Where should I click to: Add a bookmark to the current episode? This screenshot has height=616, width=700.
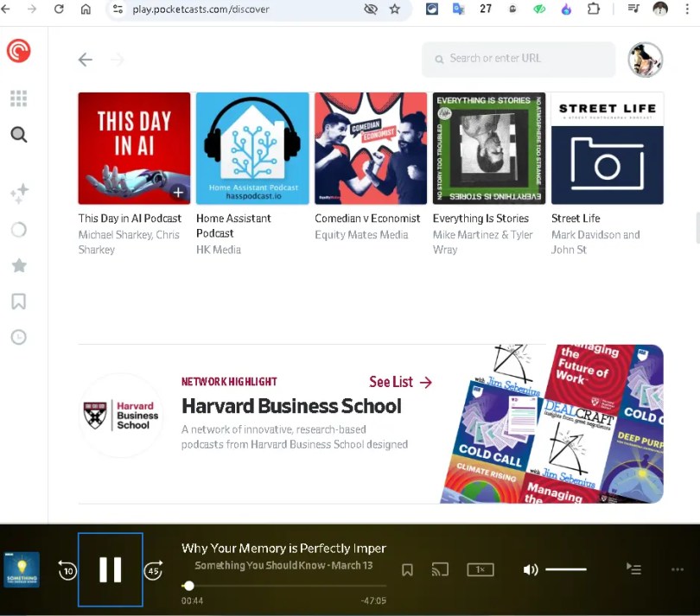click(407, 569)
